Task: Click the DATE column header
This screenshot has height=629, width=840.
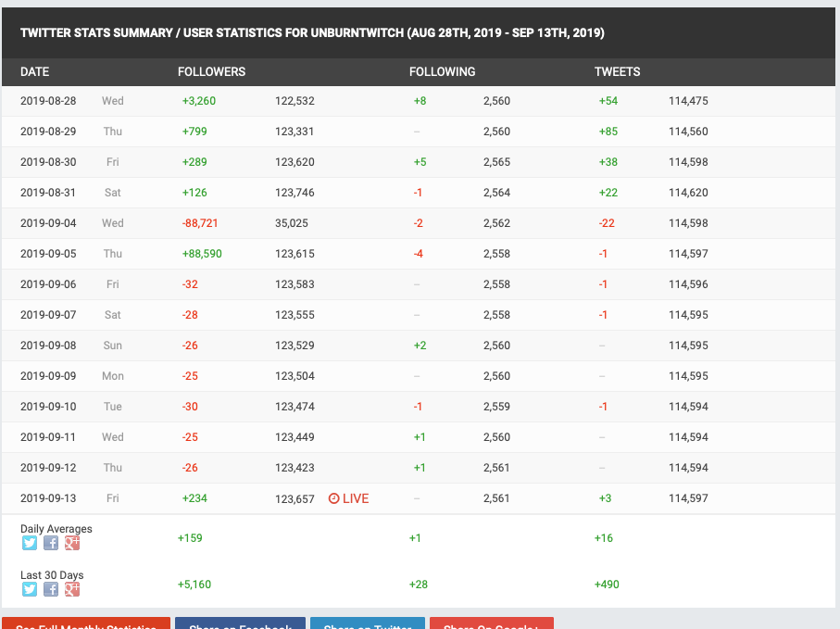Action: pyautogui.click(x=35, y=72)
